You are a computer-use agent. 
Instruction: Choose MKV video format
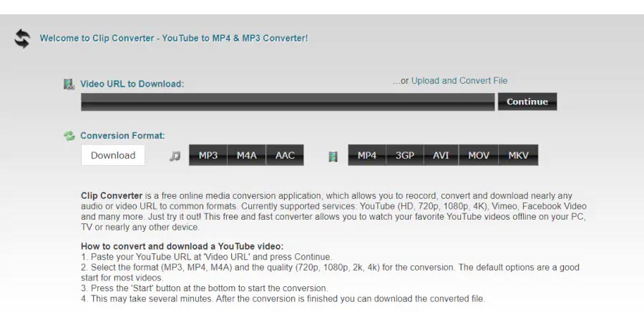click(x=518, y=155)
